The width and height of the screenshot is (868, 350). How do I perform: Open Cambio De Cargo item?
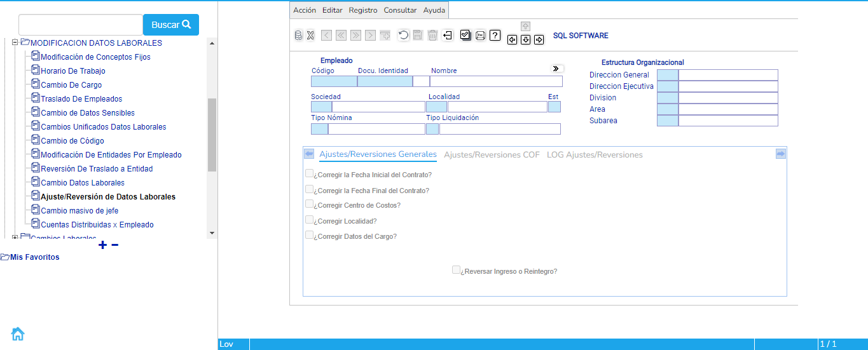(71, 85)
